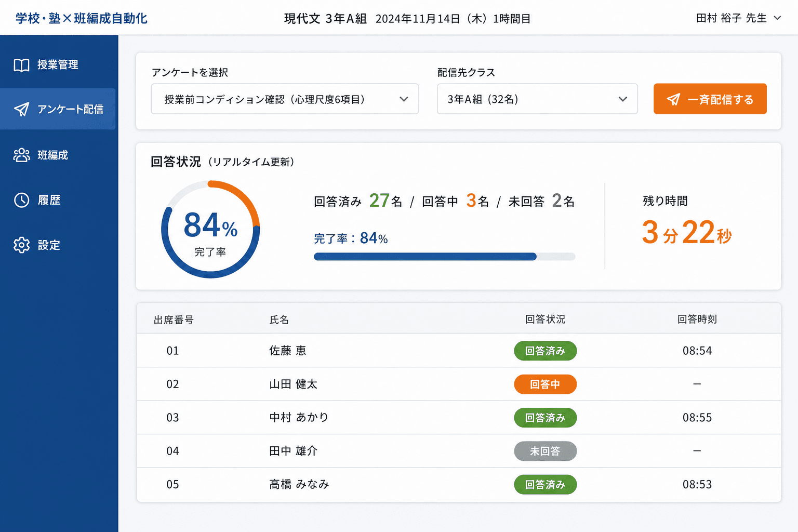The height and width of the screenshot is (532, 798).
Task: Click the 回答済み 27名 count
Action: [x=358, y=201]
